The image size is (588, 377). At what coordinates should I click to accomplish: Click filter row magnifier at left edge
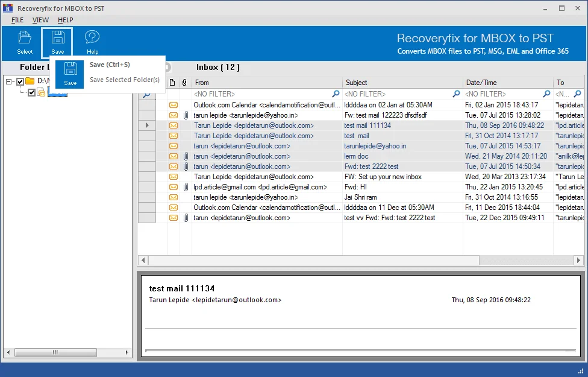146,94
